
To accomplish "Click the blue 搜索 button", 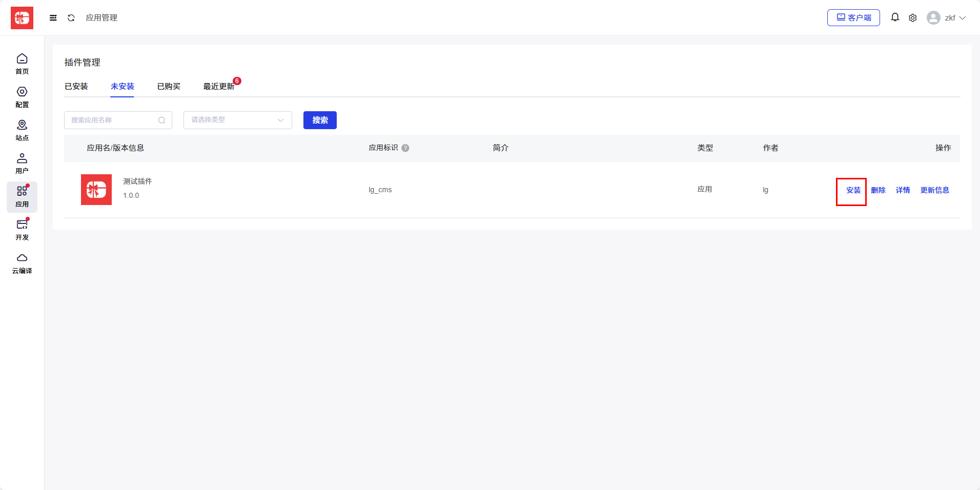I will pyautogui.click(x=320, y=120).
